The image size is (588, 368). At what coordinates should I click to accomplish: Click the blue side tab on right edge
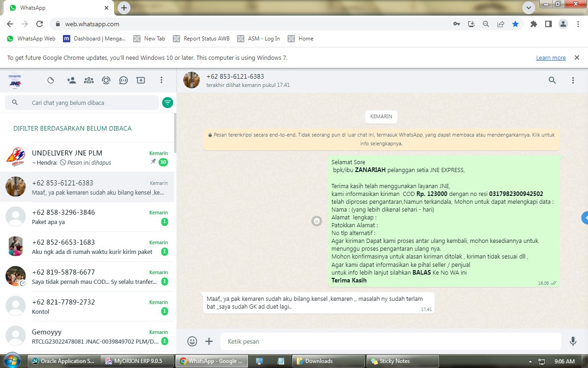pyautogui.click(x=585, y=218)
